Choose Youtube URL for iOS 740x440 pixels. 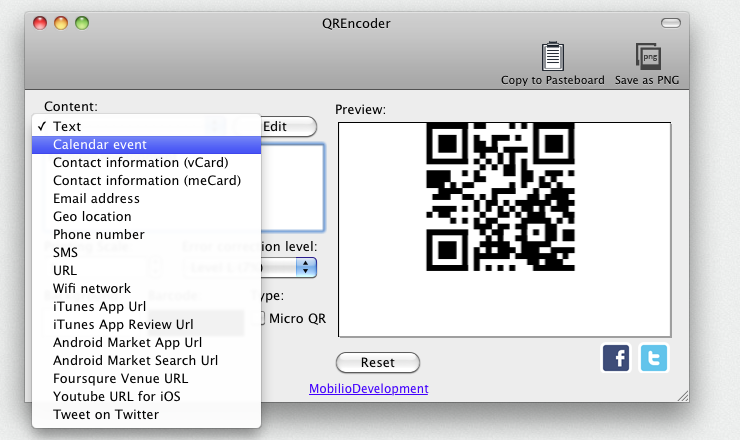[x=146, y=396]
